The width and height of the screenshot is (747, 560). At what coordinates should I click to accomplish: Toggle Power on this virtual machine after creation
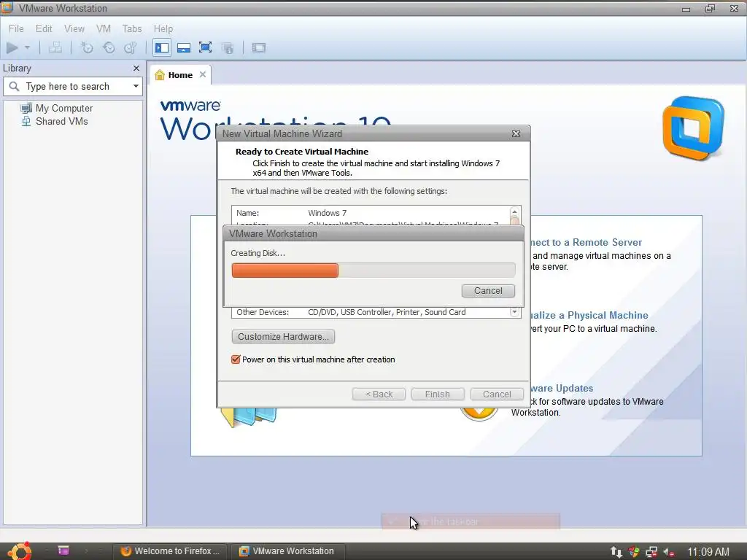236,359
